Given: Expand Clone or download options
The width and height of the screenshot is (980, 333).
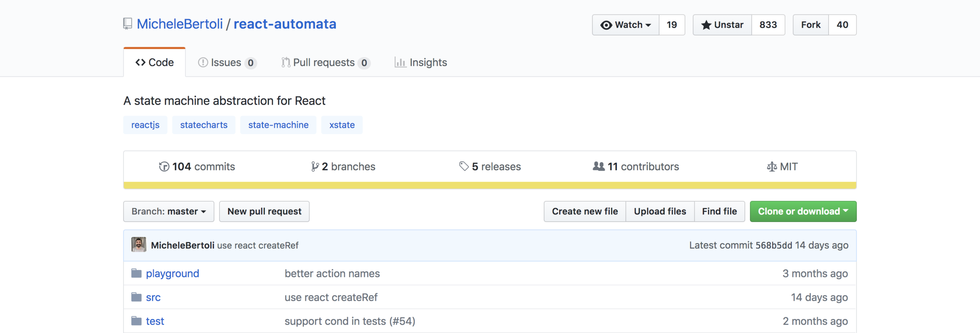Looking at the screenshot, I should tap(803, 211).
